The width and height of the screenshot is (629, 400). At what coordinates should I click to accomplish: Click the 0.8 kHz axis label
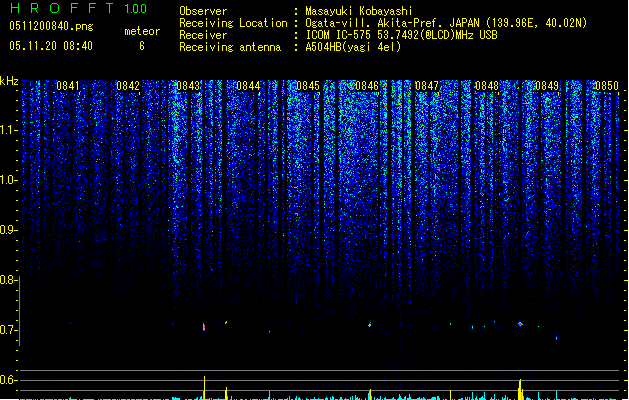(8, 280)
